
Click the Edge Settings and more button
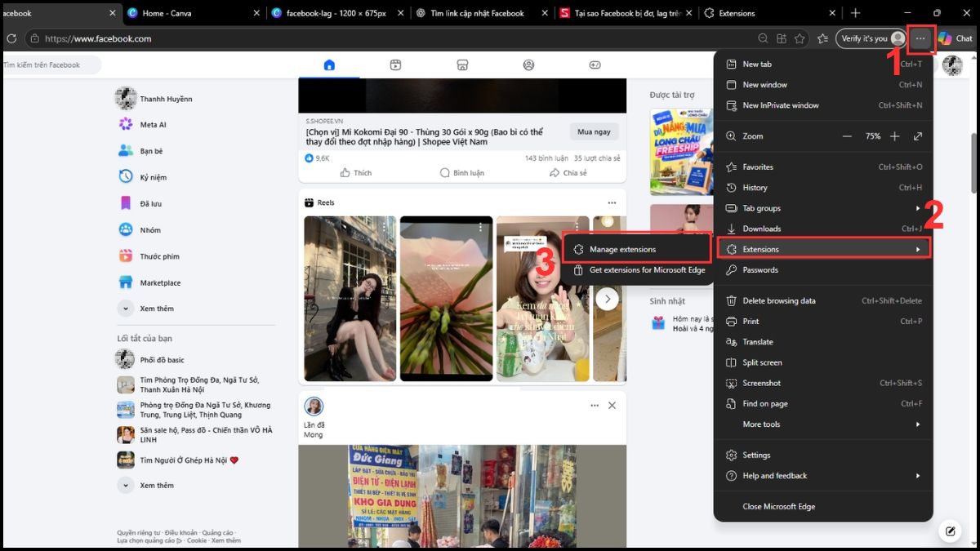[920, 38]
